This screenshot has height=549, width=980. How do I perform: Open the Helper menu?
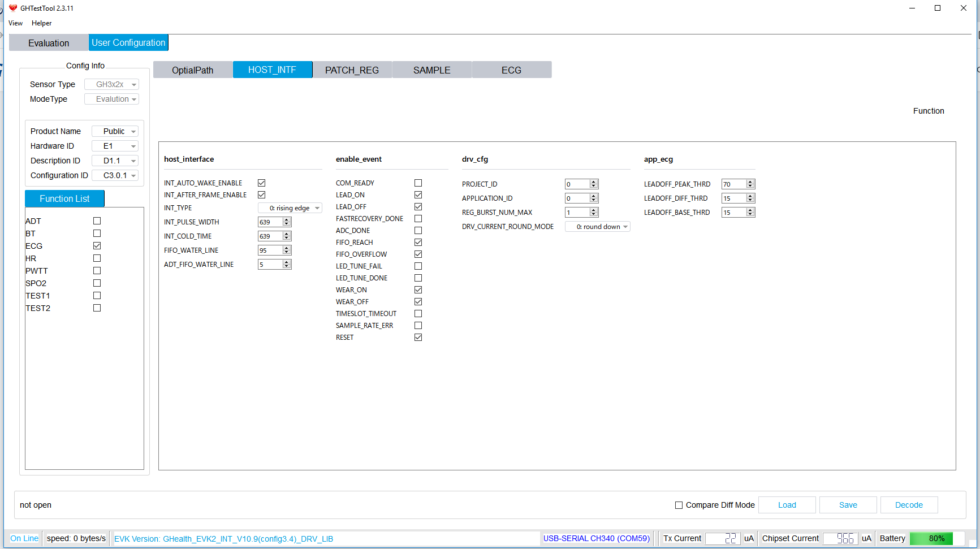pyautogui.click(x=41, y=23)
